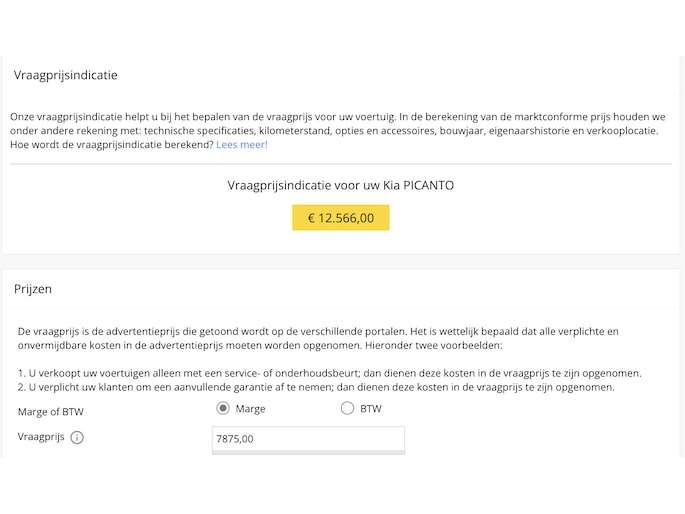The height and width of the screenshot is (514, 685).
Task: Click example 1 about service- of onderhoudsbeurt
Action: pos(329,373)
